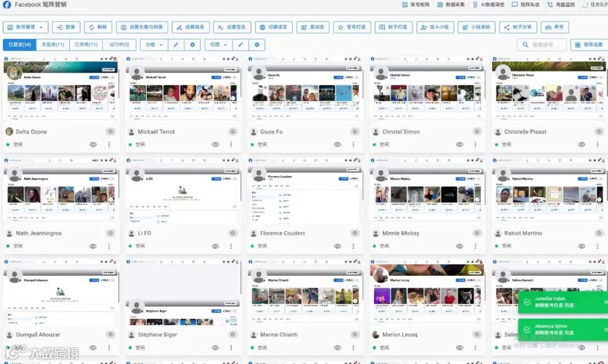Click the 养号 account nurturing button

point(555,27)
